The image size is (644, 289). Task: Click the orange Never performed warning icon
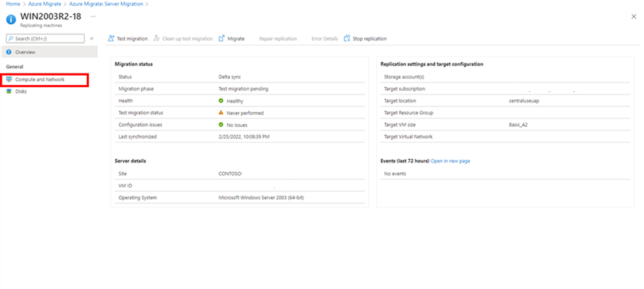(x=221, y=112)
